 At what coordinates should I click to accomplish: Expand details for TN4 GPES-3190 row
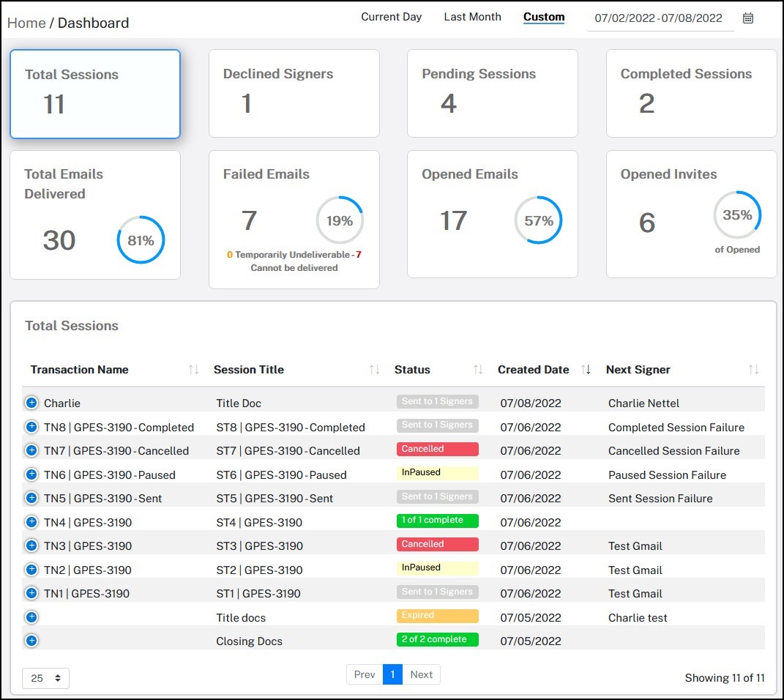(31, 521)
